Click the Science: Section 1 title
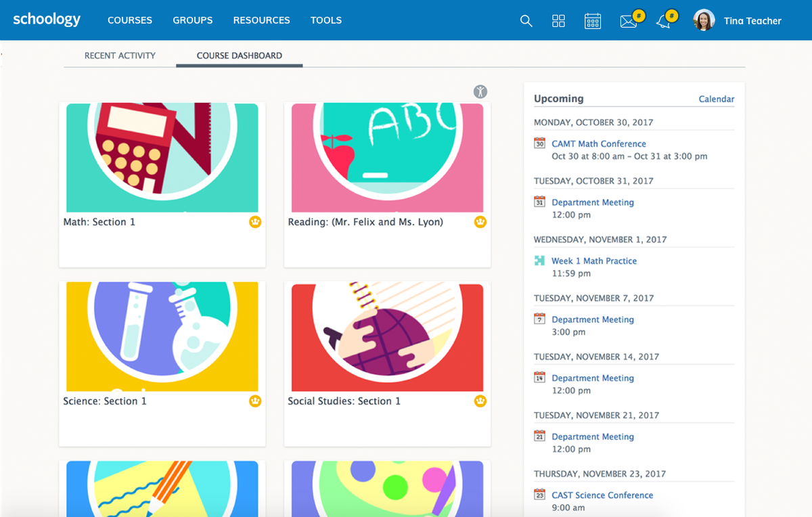Viewport: 812px width, 517px height. 105,401
